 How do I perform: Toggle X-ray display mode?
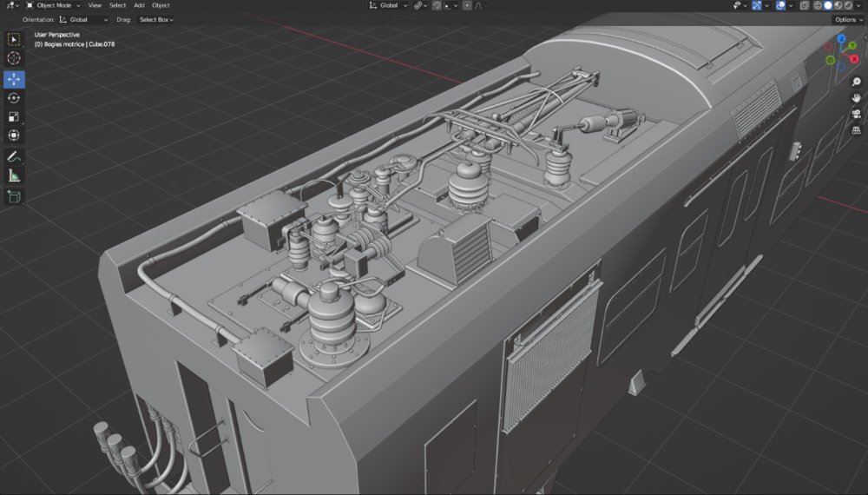pyautogui.click(x=805, y=5)
